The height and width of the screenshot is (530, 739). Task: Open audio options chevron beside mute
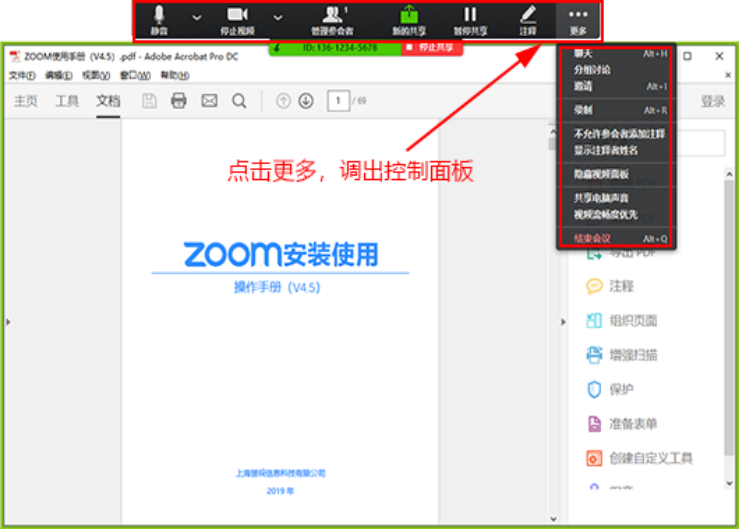197,18
